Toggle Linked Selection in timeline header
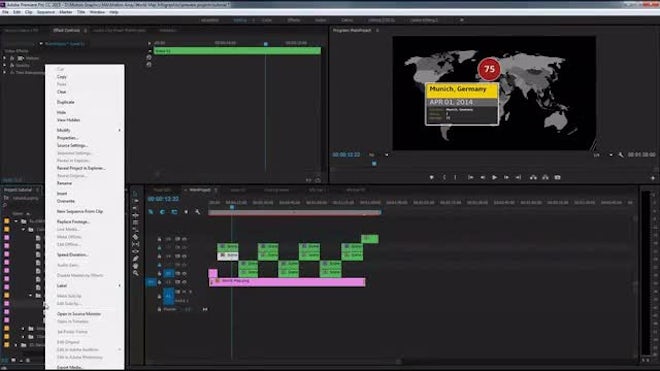This screenshot has height=371, width=660. point(174,212)
